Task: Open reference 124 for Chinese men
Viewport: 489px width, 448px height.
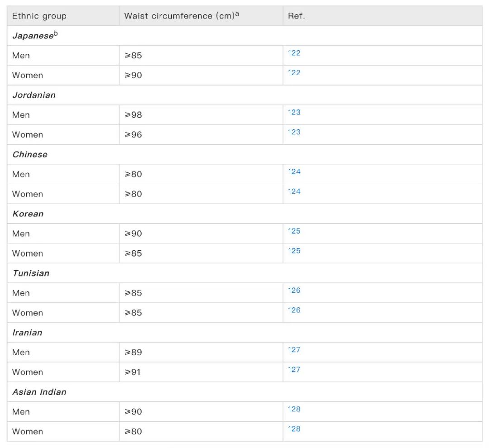Action: [294, 172]
